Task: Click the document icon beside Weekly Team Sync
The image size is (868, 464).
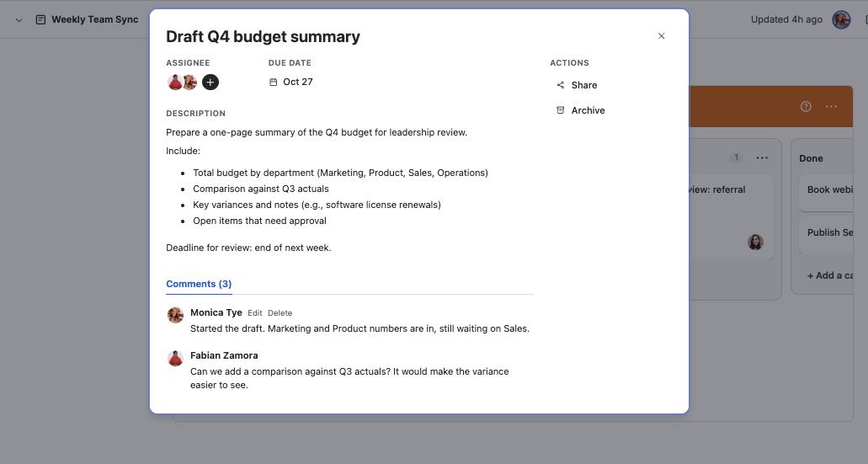Action: coord(40,19)
